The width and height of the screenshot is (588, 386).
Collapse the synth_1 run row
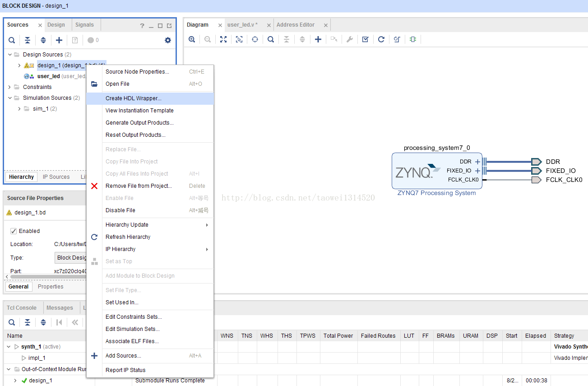pos(9,347)
